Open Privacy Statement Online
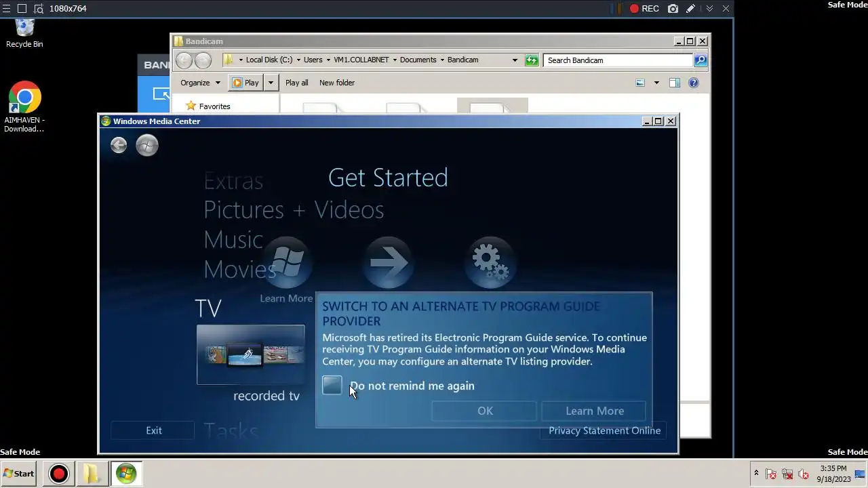Image resolution: width=868 pixels, height=488 pixels. 604,430
